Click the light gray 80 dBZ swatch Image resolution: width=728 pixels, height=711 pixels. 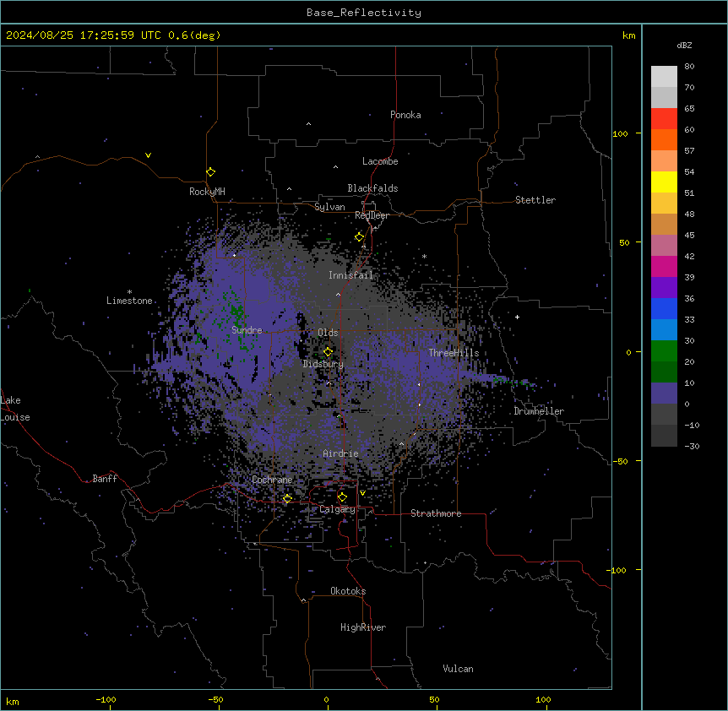click(664, 77)
